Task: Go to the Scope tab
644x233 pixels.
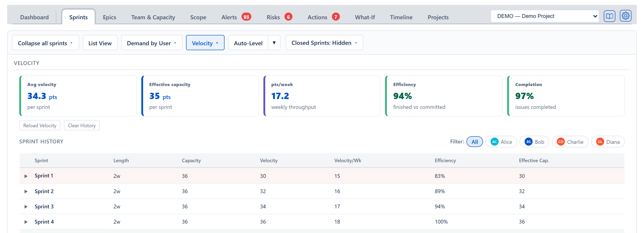Action: (198, 17)
